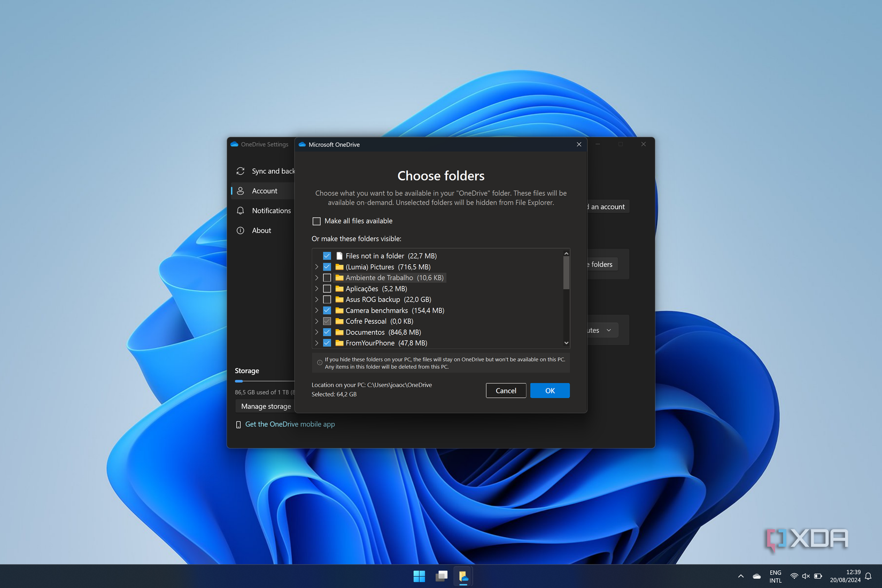Click the About info icon
Screen dimensions: 882x588
tap(242, 230)
